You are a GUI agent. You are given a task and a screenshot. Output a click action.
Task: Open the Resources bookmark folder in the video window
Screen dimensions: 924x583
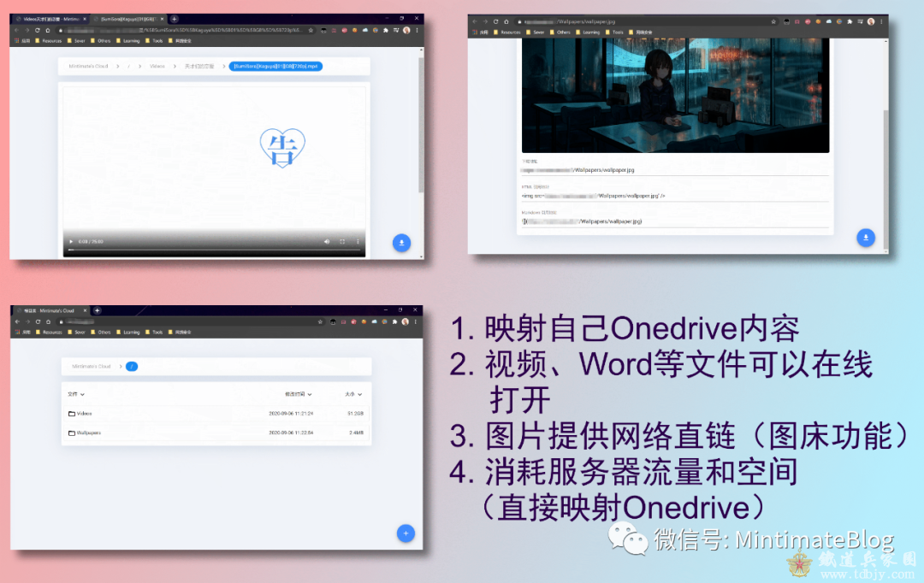(x=49, y=41)
